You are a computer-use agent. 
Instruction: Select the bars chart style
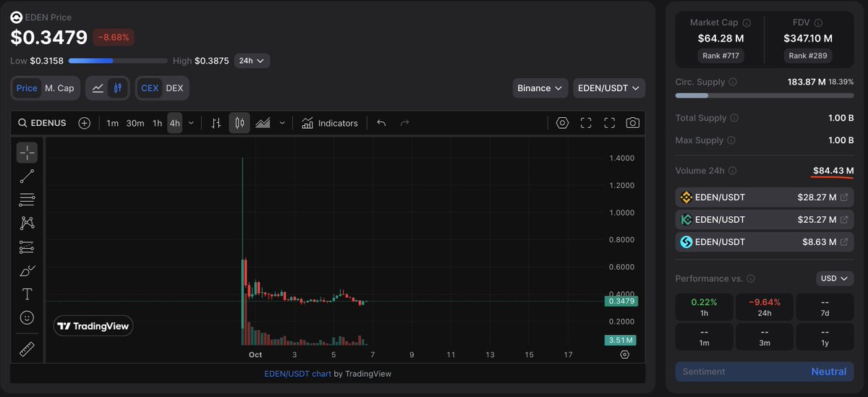pos(216,123)
